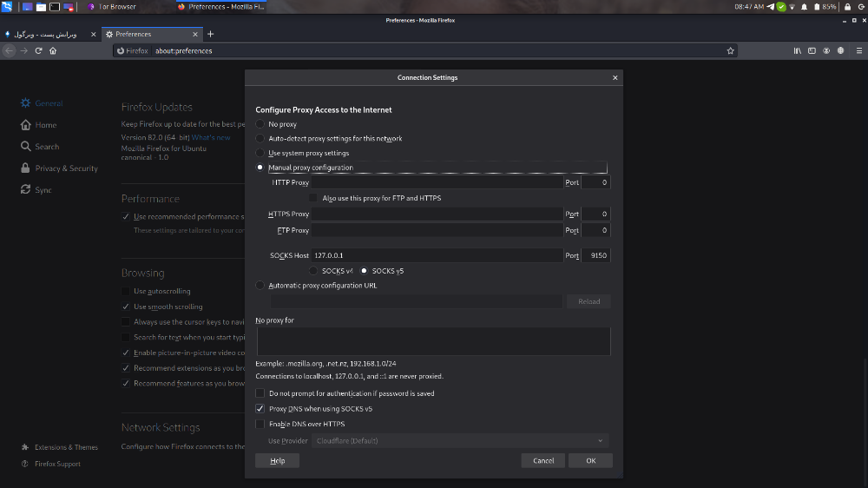Screen dimensions: 868x488
Task: Toggle Proxy DNS when using SOCKS v5
Action: coord(260,408)
